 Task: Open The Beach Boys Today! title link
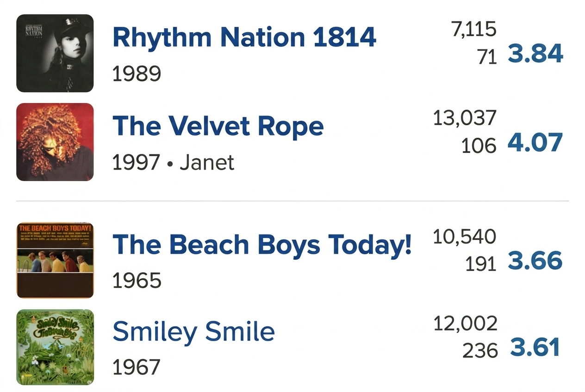coord(262,244)
